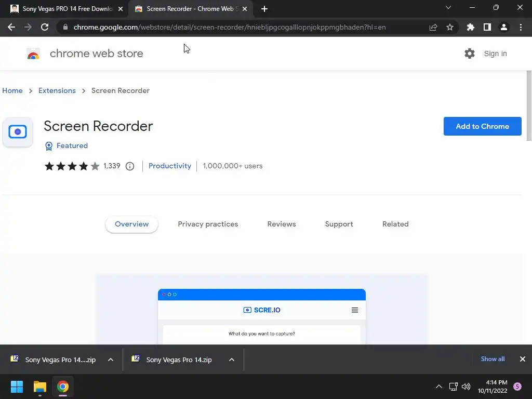Image resolution: width=532 pixels, height=399 pixels.
Task: Expand options for Sony Vegas Pro 14.zip
Action: click(x=232, y=360)
